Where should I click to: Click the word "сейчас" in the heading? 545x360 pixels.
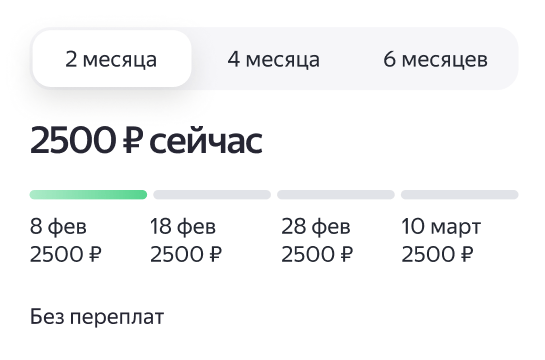206,142
